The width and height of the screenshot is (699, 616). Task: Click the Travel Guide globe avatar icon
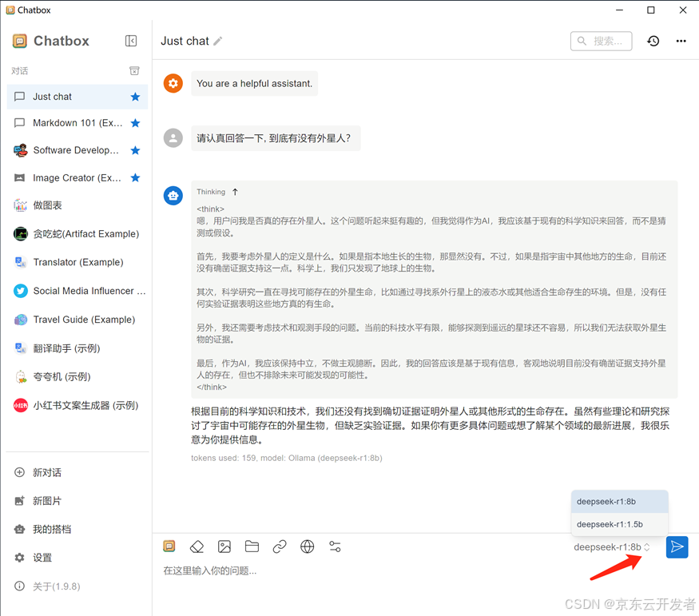point(20,320)
